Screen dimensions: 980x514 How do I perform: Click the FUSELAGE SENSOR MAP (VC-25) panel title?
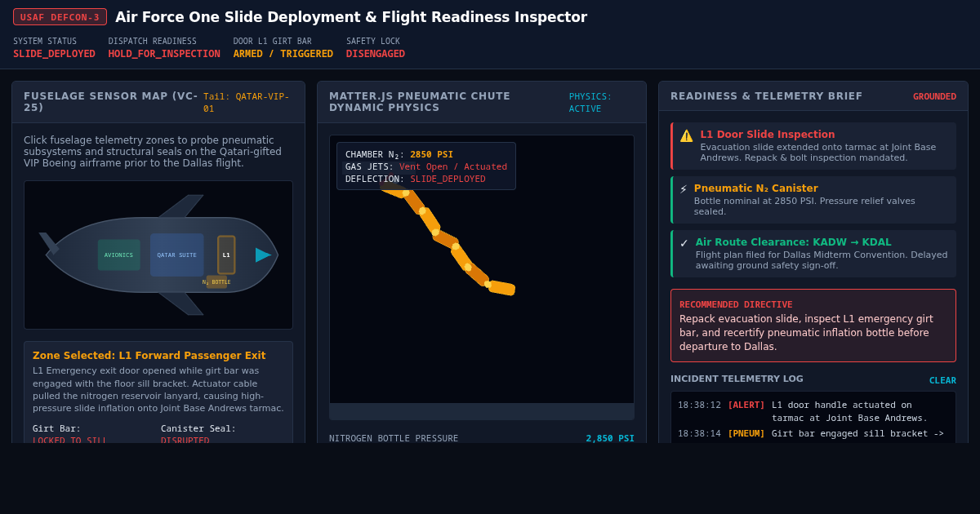pos(111,102)
